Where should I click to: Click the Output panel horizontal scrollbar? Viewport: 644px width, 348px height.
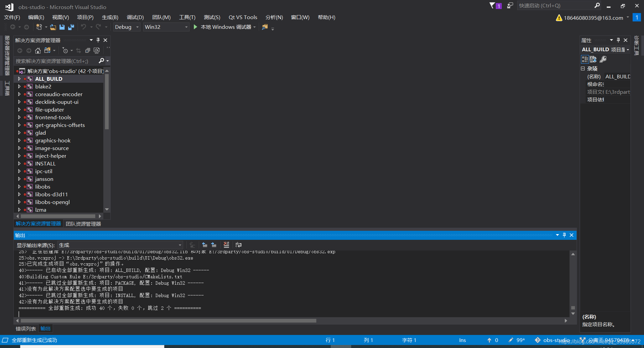168,321
